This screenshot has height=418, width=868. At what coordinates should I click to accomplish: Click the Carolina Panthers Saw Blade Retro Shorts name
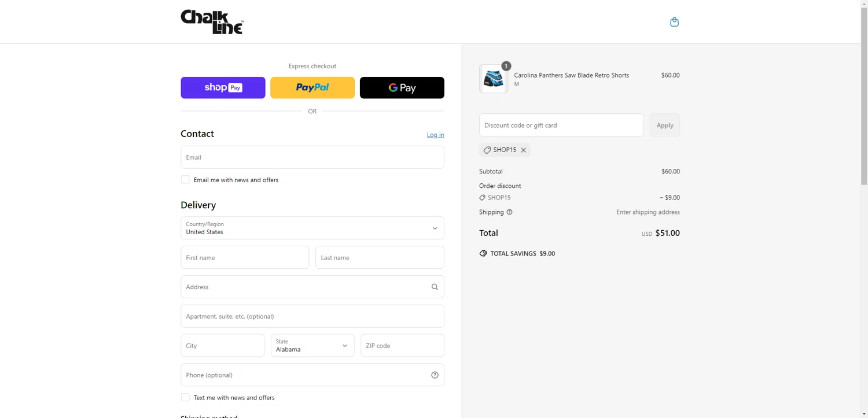pyautogui.click(x=572, y=75)
